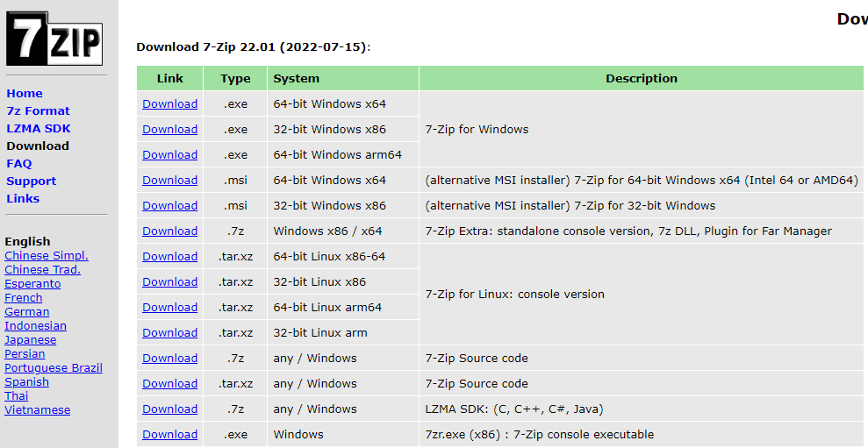Switch language to French
The image size is (868, 448).
pos(23,297)
